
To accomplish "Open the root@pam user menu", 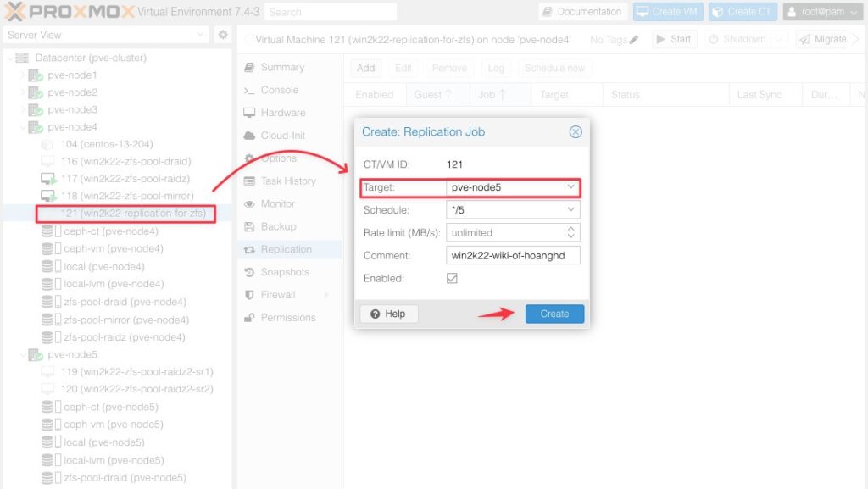I will tap(822, 12).
